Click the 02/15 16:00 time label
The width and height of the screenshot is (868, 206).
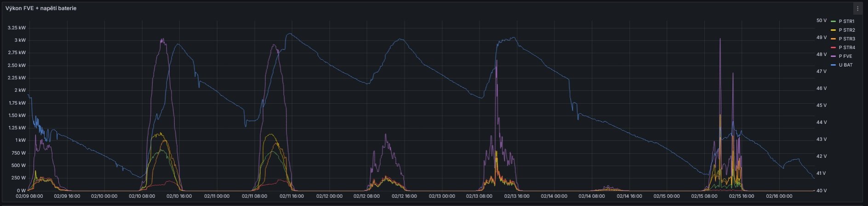742,196
